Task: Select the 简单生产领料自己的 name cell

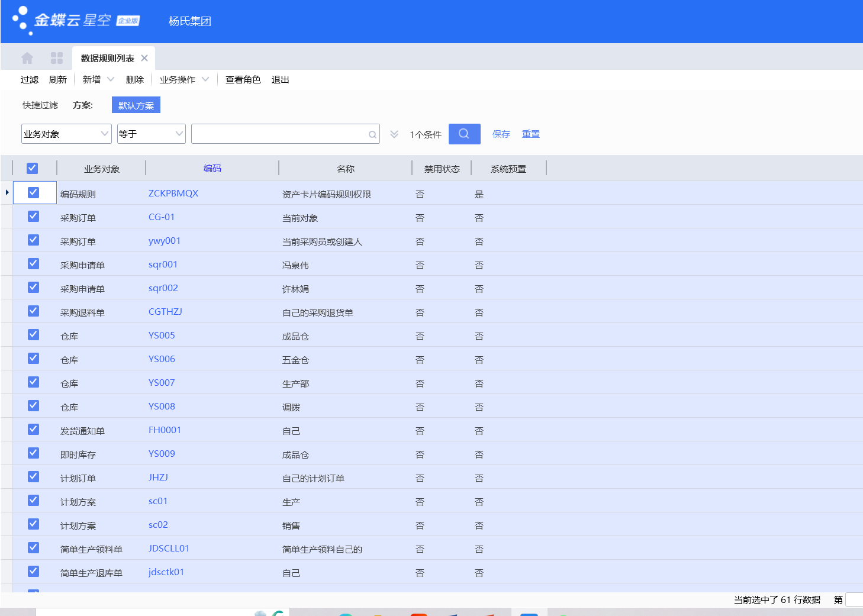Action: pos(322,549)
